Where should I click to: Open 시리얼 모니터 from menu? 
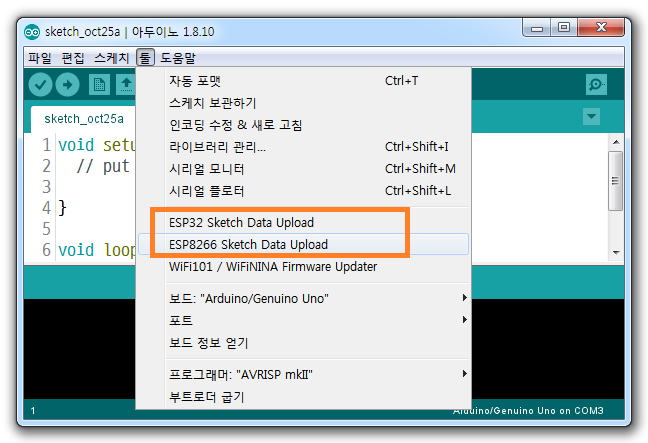(x=304, y=169)
